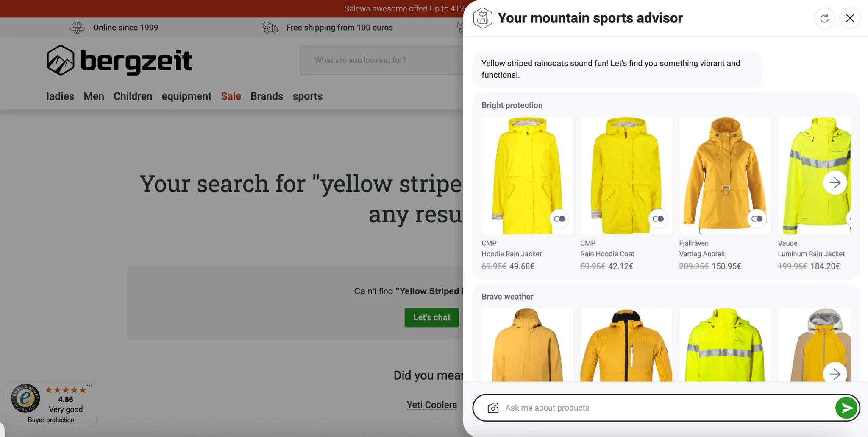Send the chat message with green arrow
868x437 pixels.
tap(846, 408)
